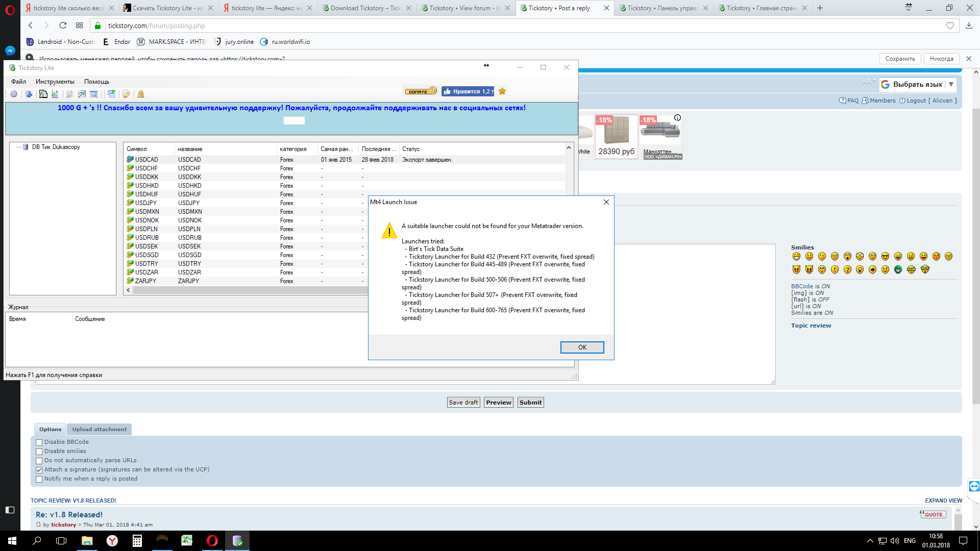This screenshot has width=980, height=551.
Task: Click the gold star favorite icon
Action: [x=502, y=91]
